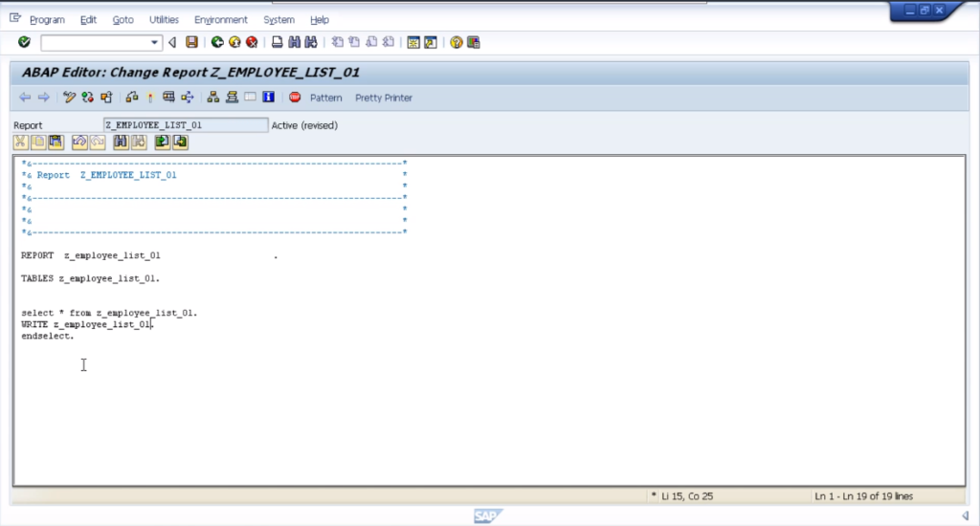Viewport: 980px width, 526px height.
Task: Click the 'TABLES z_employee_list_01.' code line
Action: (91, 278)
